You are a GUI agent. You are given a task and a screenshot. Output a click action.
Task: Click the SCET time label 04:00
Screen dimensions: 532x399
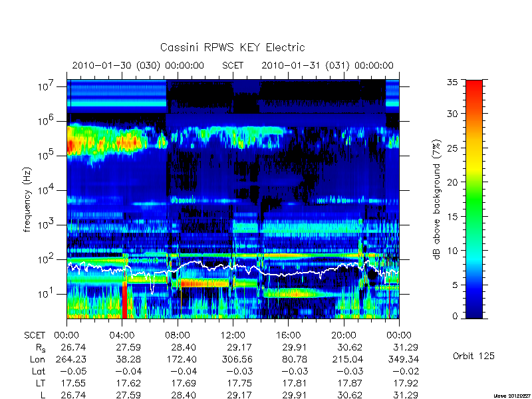click(x=122, y=336)
